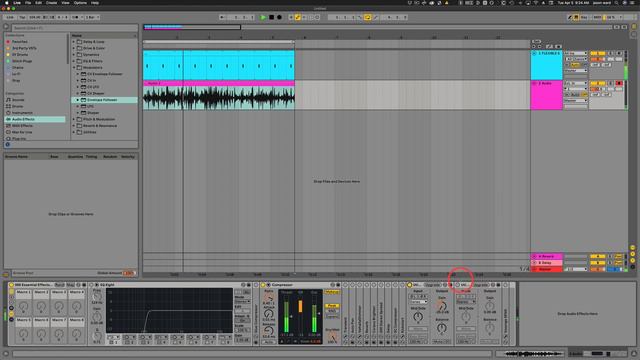The image size is (640, 360).
Task: Click the MIDI map mode button
Action: [x=598, y=17]
